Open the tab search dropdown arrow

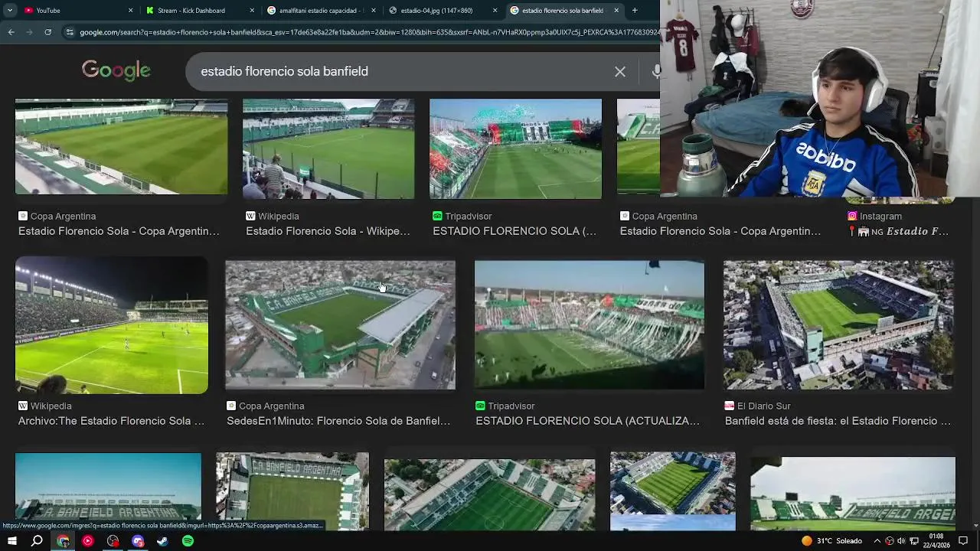point(10,11)
